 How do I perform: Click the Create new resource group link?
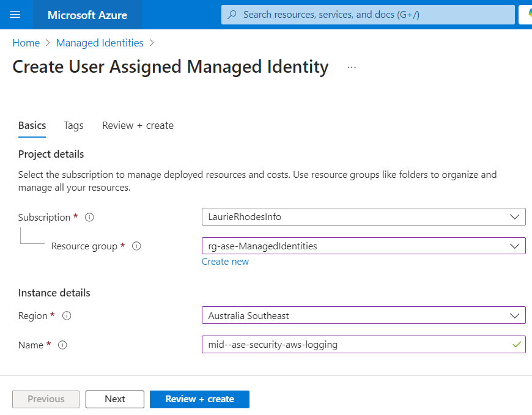[225, 262]
